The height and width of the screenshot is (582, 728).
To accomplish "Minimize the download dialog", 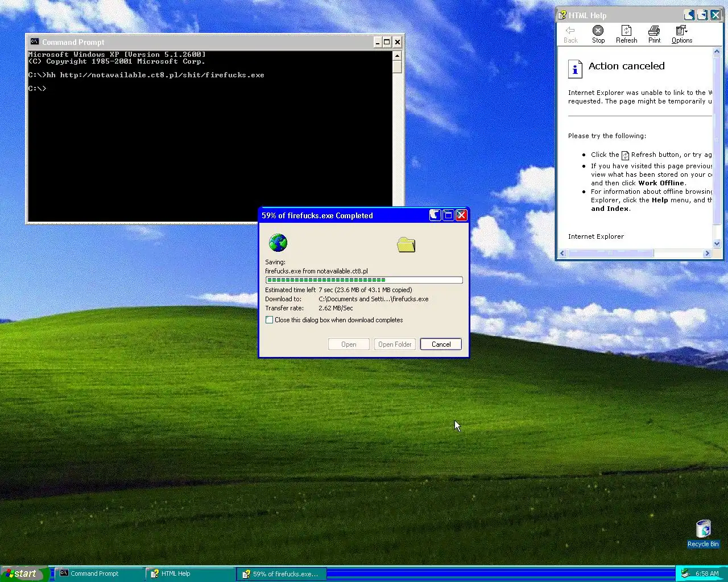I will coord(435,215).
